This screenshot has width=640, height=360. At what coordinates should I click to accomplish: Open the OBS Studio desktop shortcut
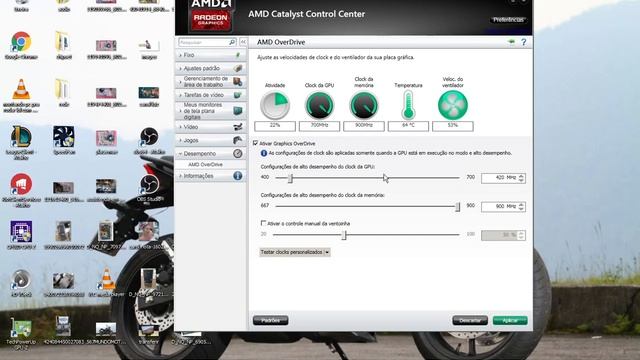pos(149,184)
